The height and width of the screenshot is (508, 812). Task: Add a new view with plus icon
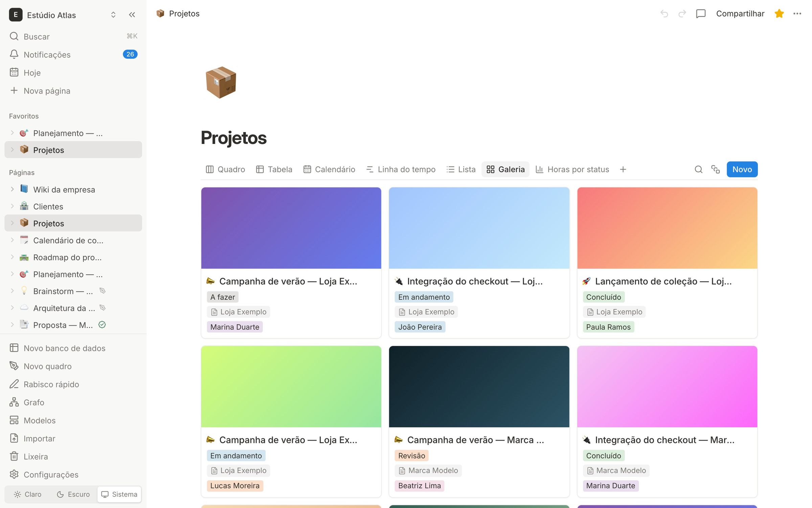(x=623, y=169)
